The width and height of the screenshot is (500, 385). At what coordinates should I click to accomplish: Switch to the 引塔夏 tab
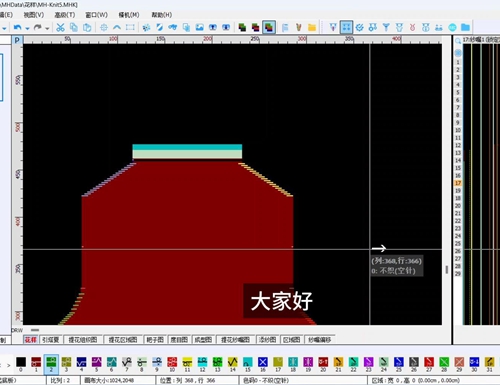[x=51, y=340]
